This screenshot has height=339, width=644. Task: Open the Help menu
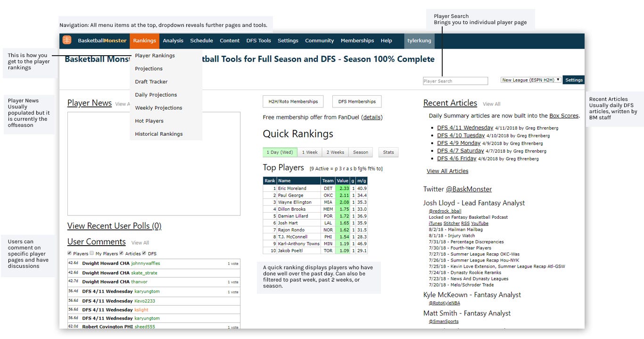pyautogui.click(x=386, y=41)
